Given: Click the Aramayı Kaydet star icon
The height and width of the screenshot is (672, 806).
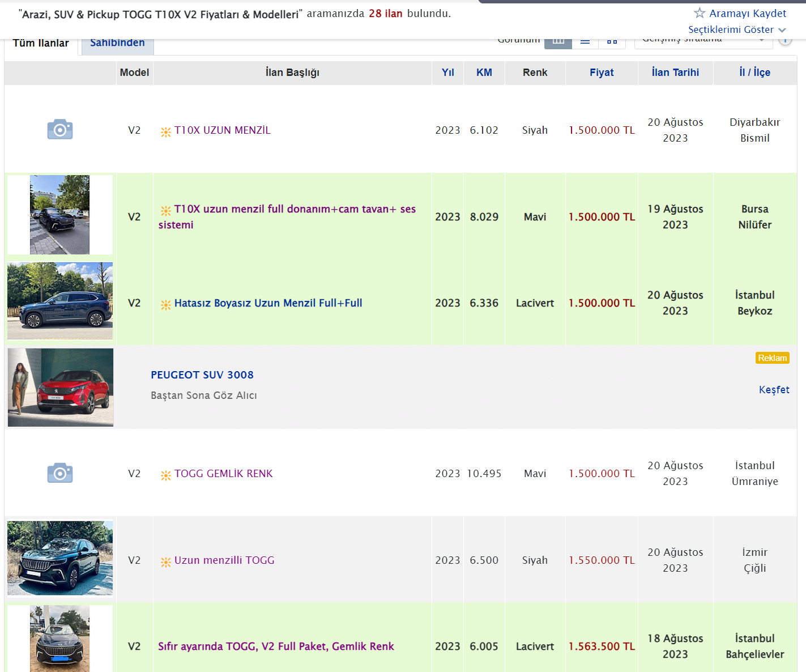Looking at the screenshot, I should pos(700,12).
